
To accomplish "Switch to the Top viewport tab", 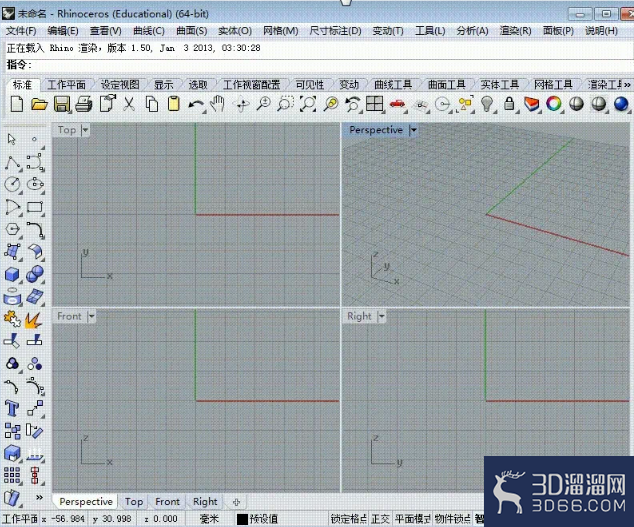I will [x=134, y=502].
